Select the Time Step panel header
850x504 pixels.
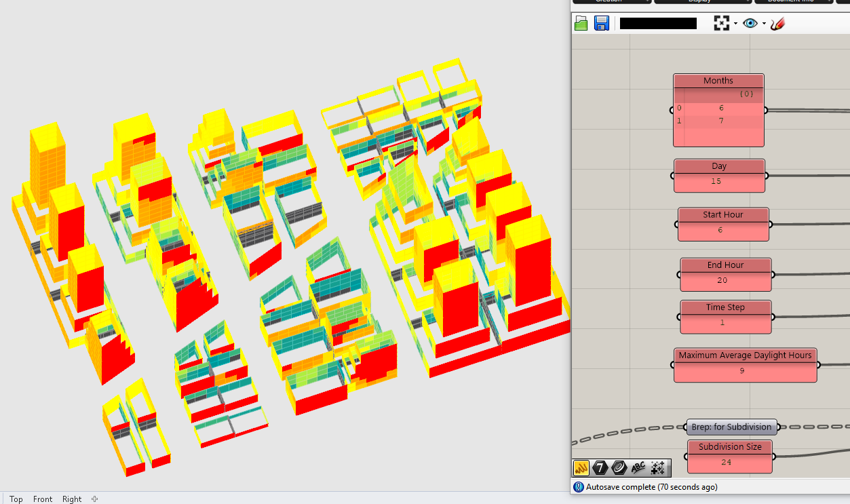726,307
